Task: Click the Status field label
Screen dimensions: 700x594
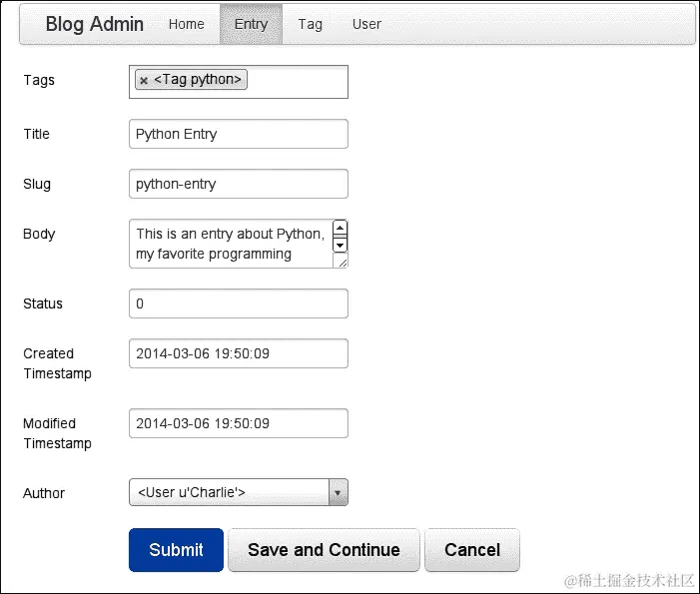Action: (42, 303)
